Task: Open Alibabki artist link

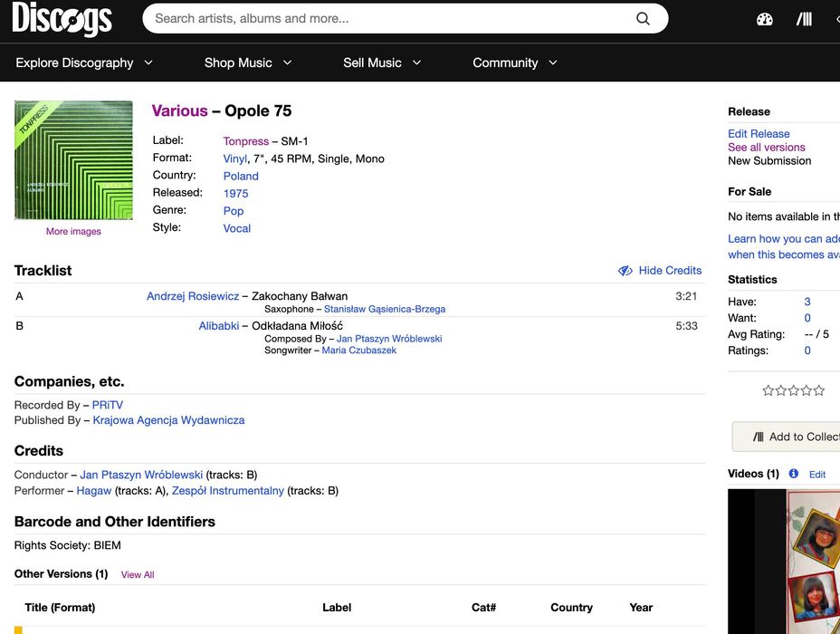Action: pyautogui.click(x=219, y=326)
